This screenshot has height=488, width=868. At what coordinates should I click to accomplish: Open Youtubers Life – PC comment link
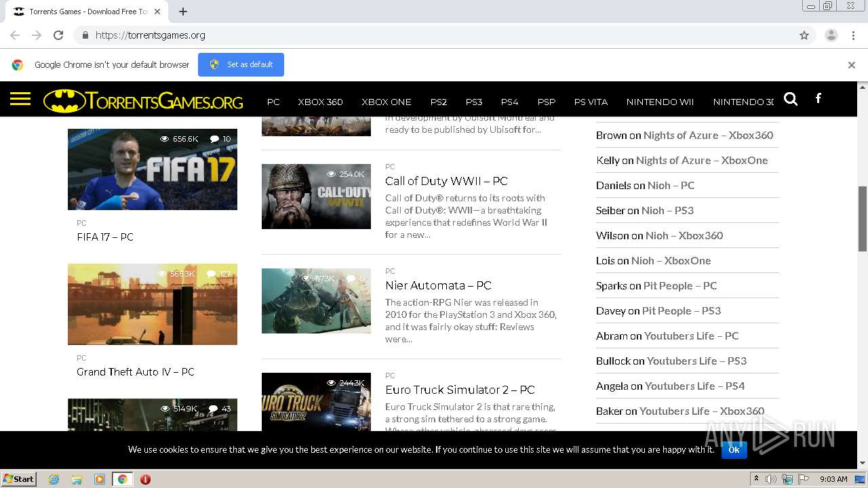[x=691, y=335]
